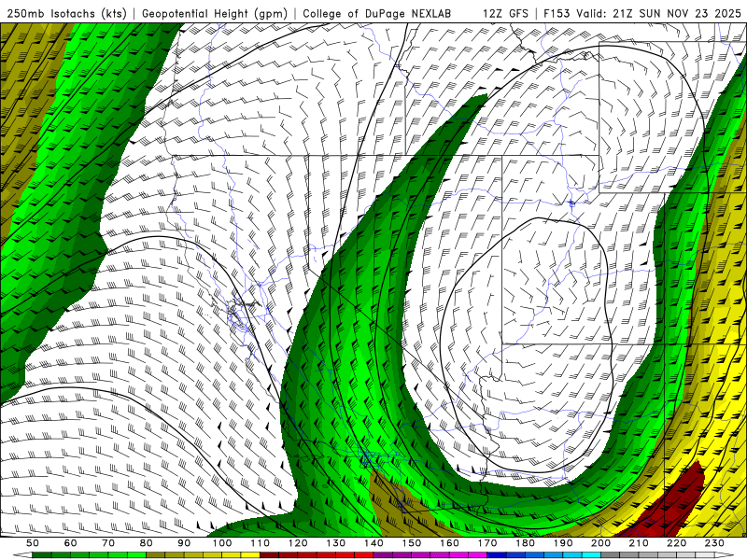This screenshot has height=560, width=747.
Task: Click the '160' color scale label
Action: coord(449,543)
